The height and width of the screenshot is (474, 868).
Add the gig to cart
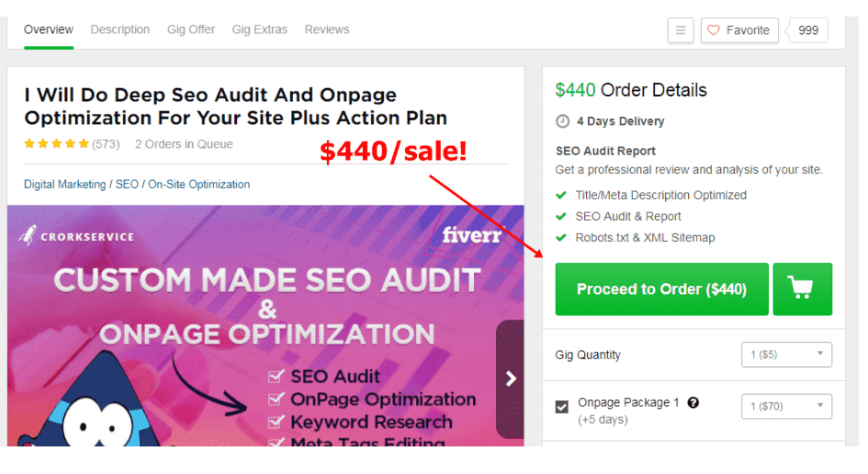click(802, 289)
